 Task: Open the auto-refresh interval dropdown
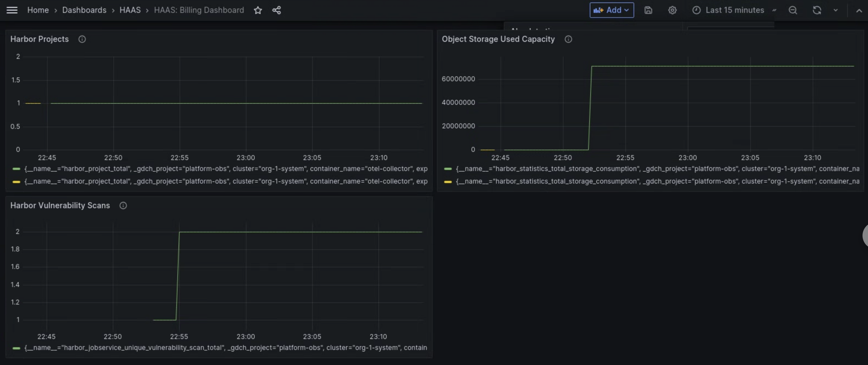point(835,10)
